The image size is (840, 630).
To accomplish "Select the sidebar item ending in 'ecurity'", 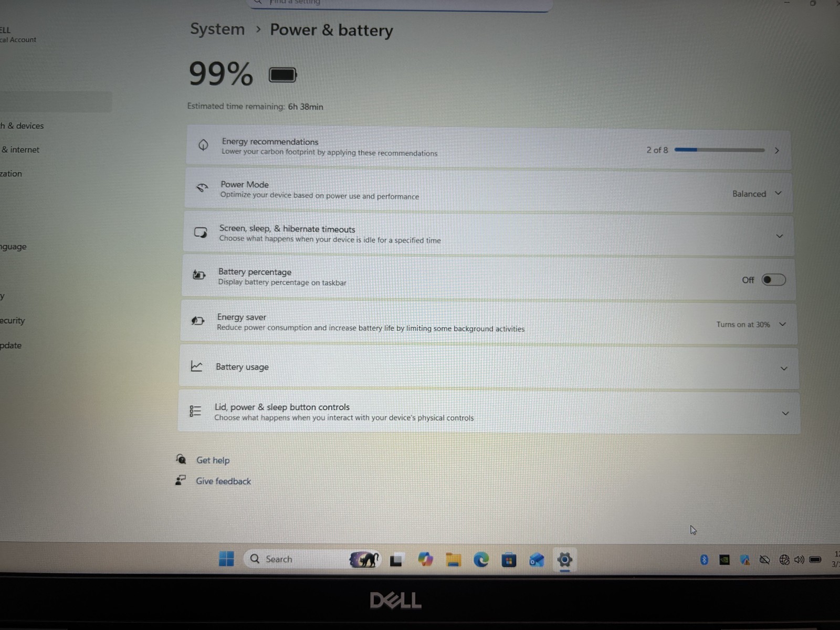I will [13, 321].
